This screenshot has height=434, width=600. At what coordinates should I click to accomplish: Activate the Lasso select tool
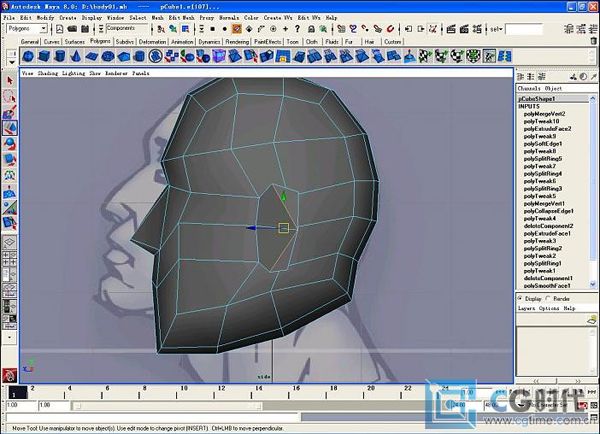10,96
